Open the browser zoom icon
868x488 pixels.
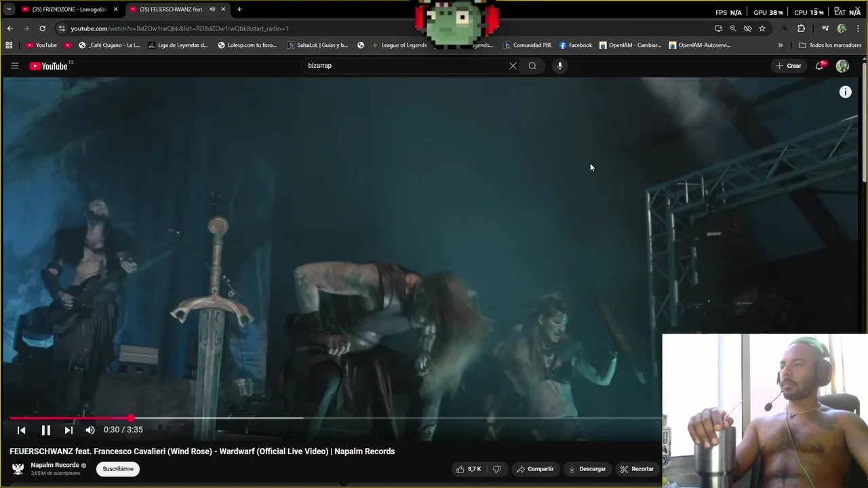click(x=733, y=28)
